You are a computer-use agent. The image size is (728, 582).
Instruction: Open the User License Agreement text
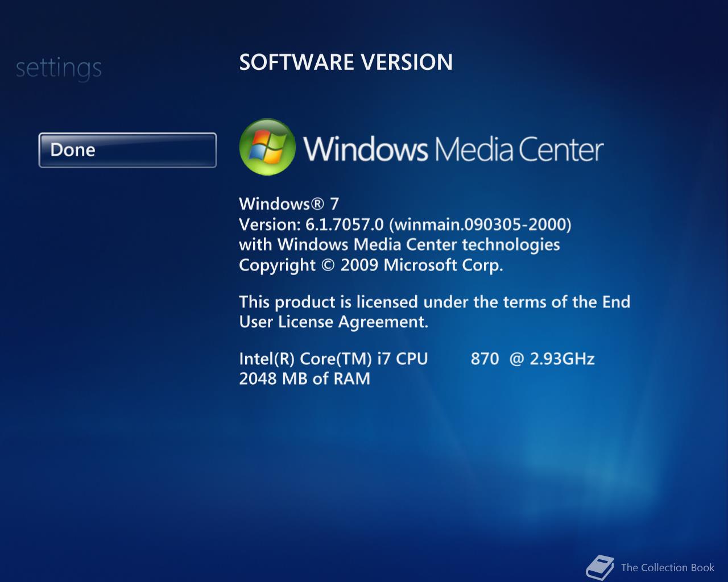pos(333,322)
